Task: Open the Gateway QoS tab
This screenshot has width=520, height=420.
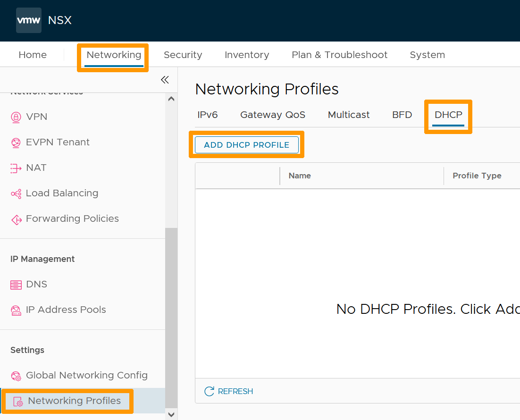Action: pos(272,115)
